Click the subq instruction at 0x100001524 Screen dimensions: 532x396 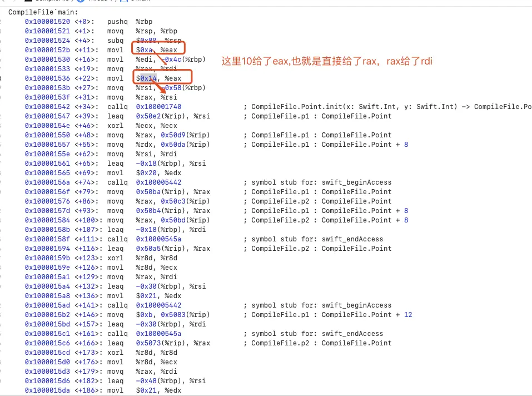click(116, 41)
